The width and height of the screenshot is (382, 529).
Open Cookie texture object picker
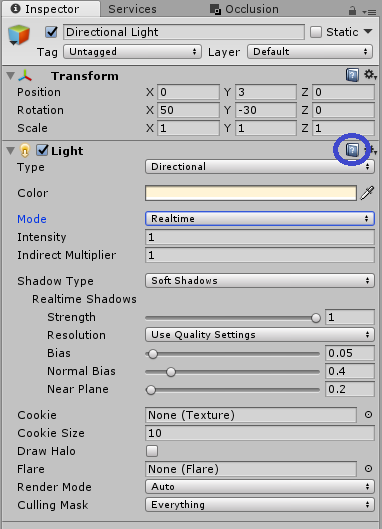tap(369, 415)
